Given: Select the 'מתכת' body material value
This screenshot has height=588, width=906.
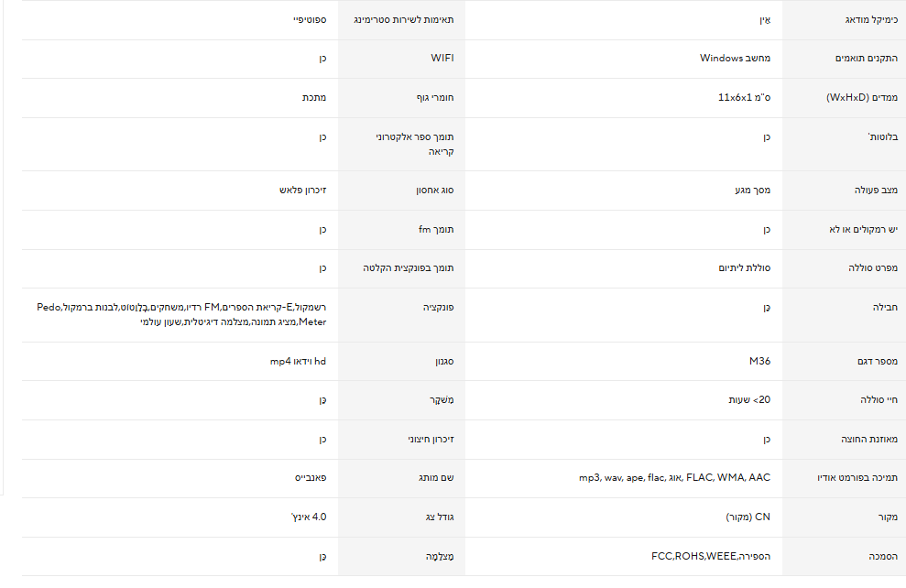Looking at the screenshot, I should click(314, 97).
